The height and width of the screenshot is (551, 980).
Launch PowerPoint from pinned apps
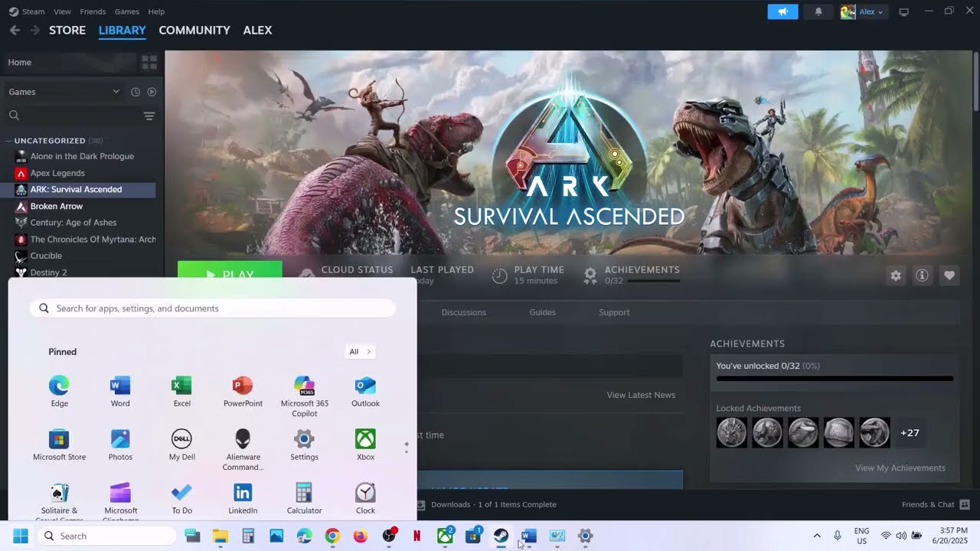tap(243, 391)
